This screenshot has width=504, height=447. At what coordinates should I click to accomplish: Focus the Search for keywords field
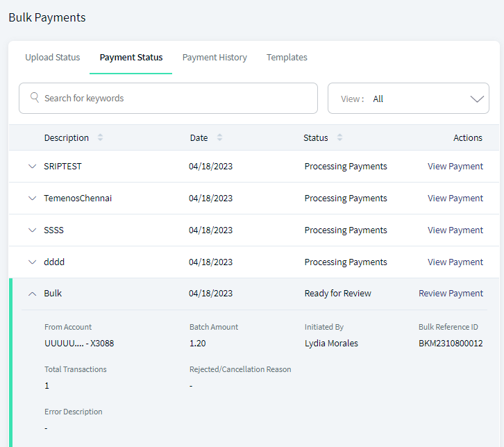[168, 99]
